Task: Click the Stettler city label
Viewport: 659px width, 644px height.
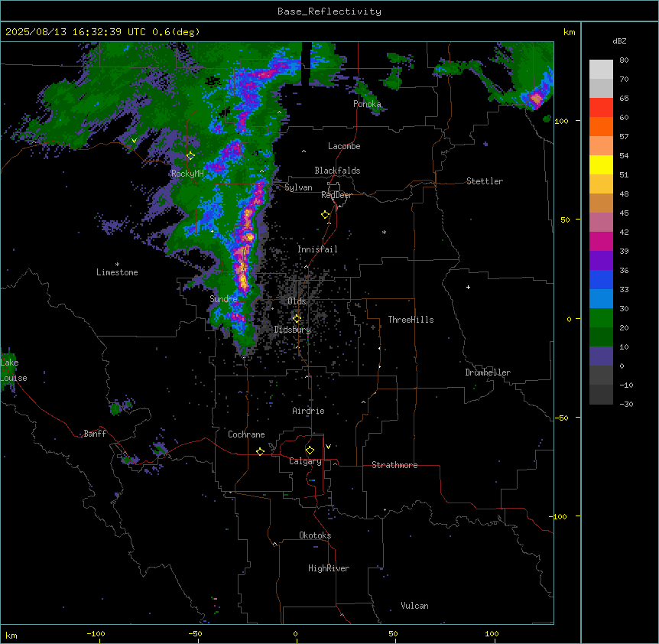Action: coord(485,181)
